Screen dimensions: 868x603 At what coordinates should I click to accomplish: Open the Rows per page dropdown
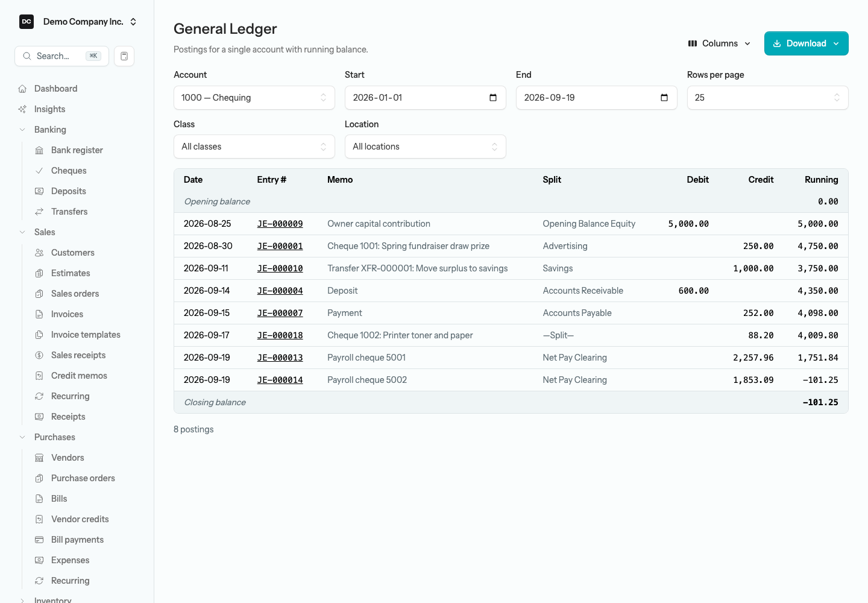pos(768,98)
